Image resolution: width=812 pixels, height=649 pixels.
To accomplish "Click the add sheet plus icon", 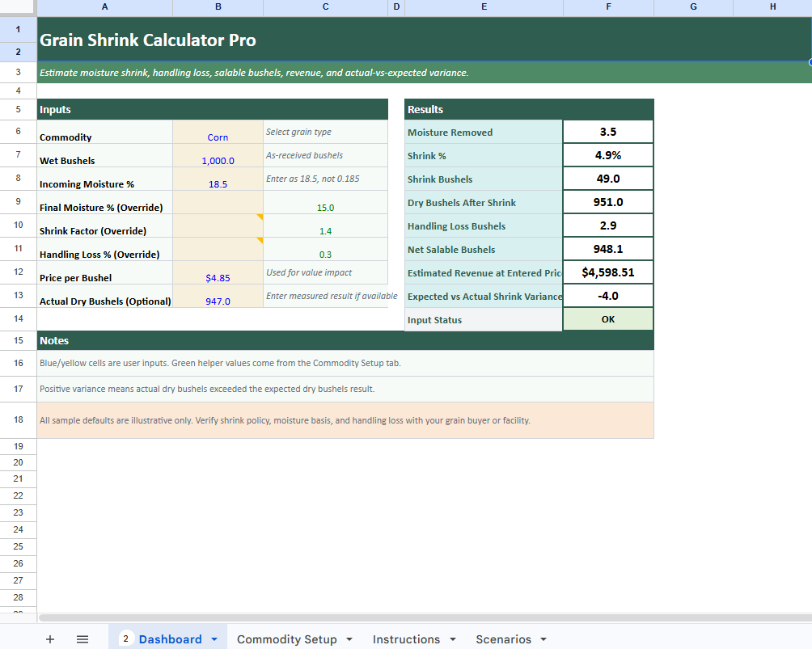I will coord(49,638).
